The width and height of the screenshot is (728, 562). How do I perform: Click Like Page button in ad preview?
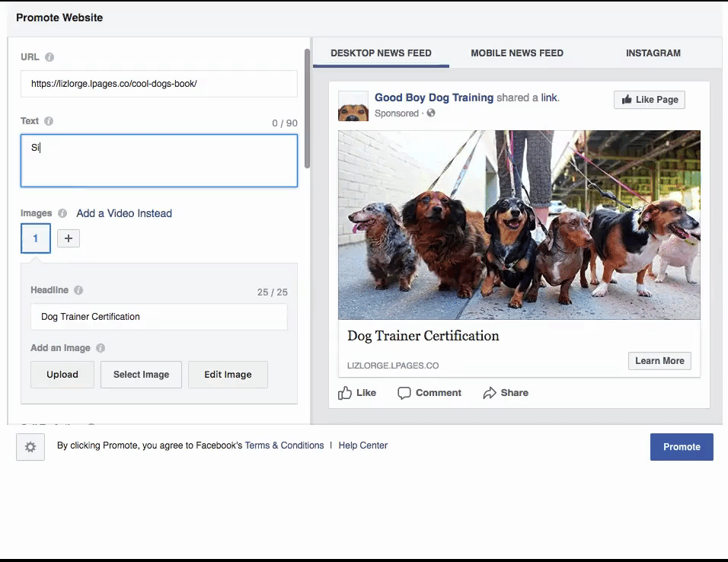point(649,100)
